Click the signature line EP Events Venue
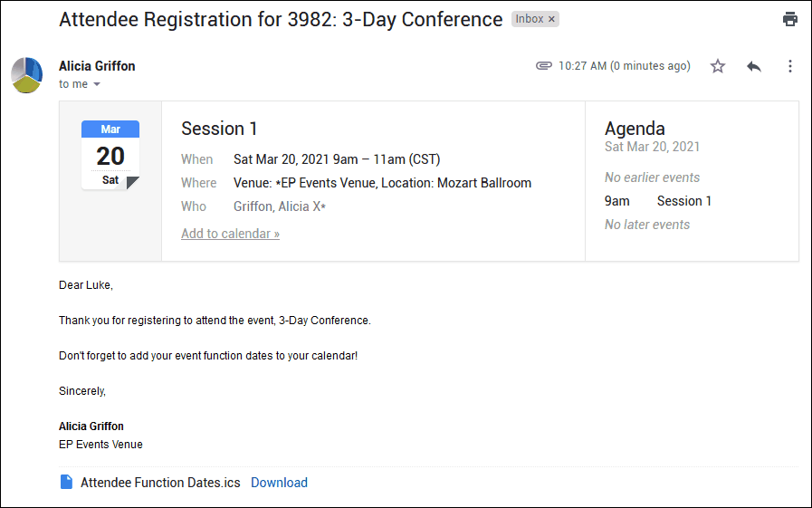 (x=100, y=445)
